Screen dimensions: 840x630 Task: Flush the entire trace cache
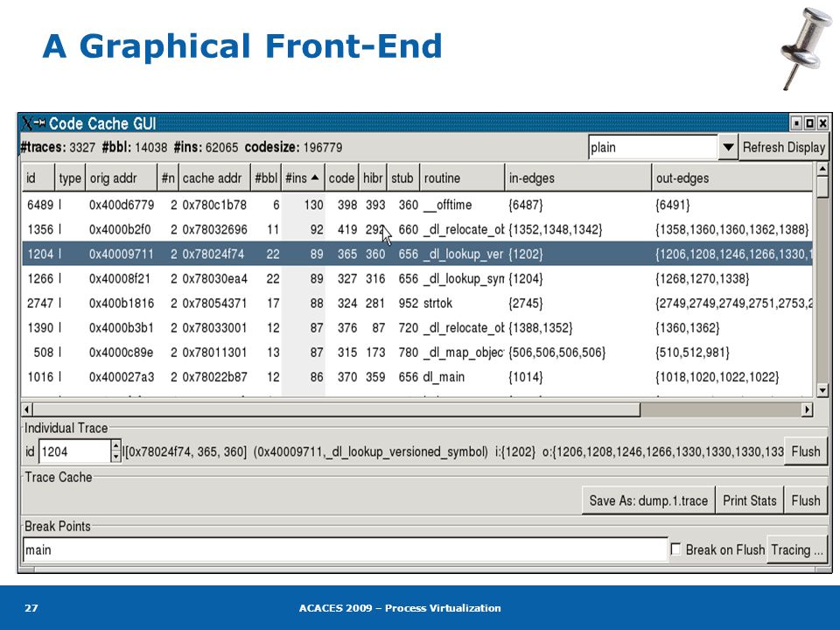pyautogui.click(x=806, y=500)
